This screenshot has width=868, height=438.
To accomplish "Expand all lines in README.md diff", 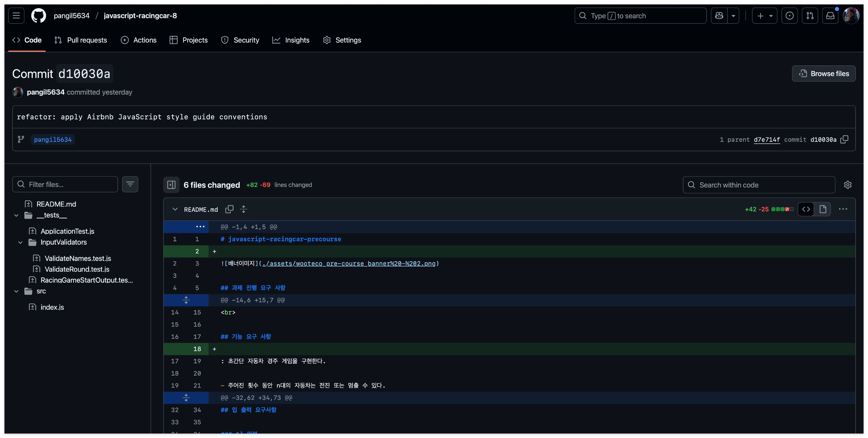I will (x=244, y=209).
